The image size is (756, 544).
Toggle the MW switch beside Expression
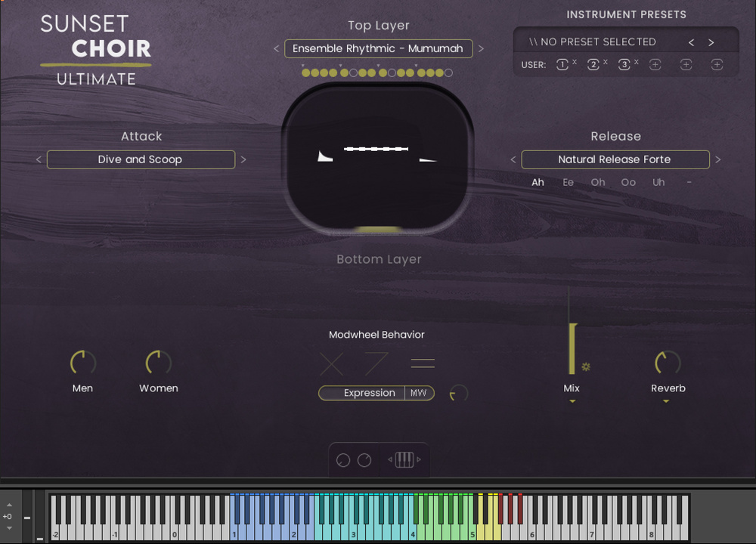[x=419, y=393]
